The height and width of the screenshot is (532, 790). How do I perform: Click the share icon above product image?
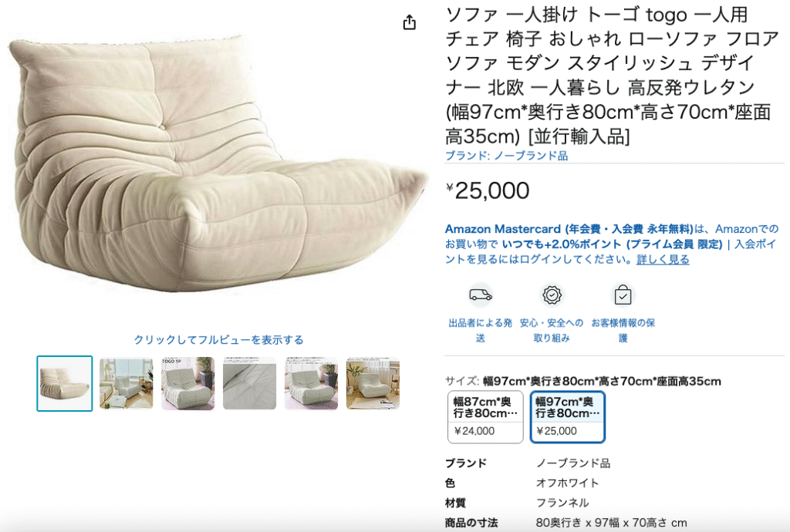[x=410, y=22]
